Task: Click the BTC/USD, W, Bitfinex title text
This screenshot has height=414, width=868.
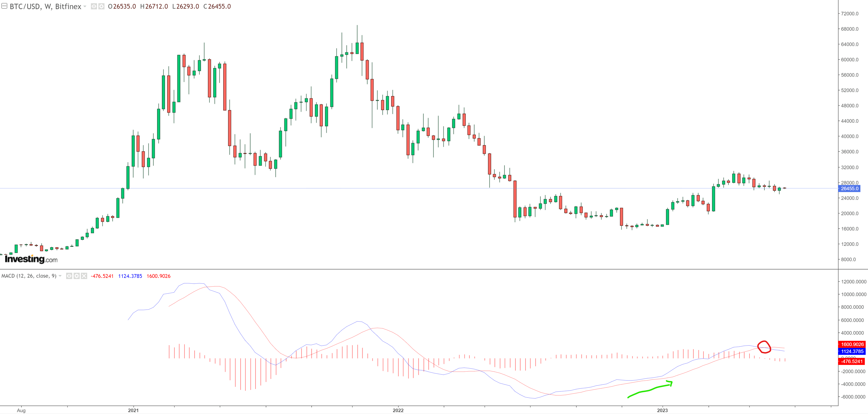Action: point(46,6)
